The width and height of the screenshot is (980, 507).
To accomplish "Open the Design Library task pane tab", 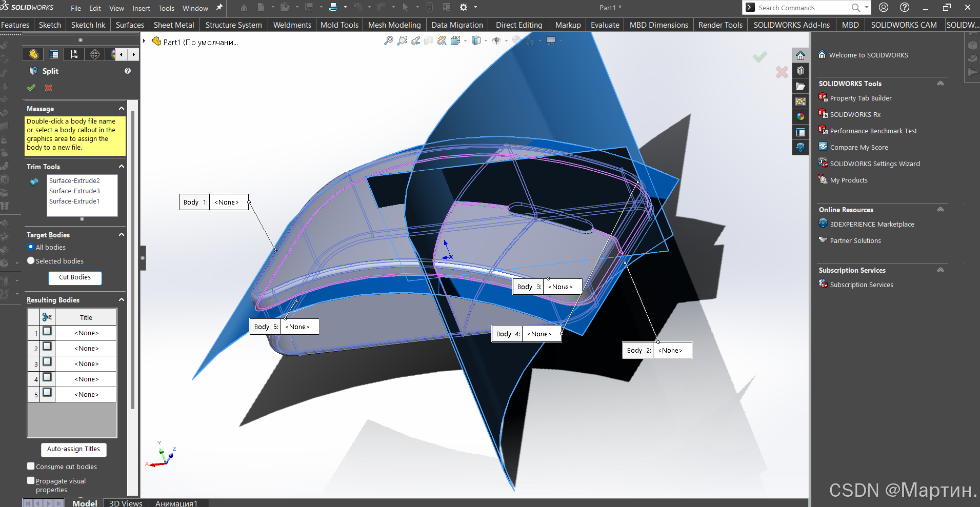I will (801, 71).
